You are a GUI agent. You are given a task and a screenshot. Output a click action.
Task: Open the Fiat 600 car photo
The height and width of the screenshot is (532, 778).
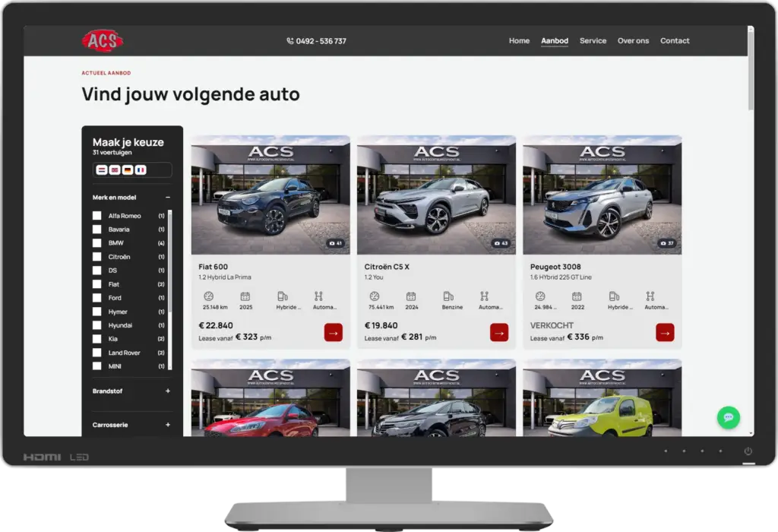[x=270, y=195]
